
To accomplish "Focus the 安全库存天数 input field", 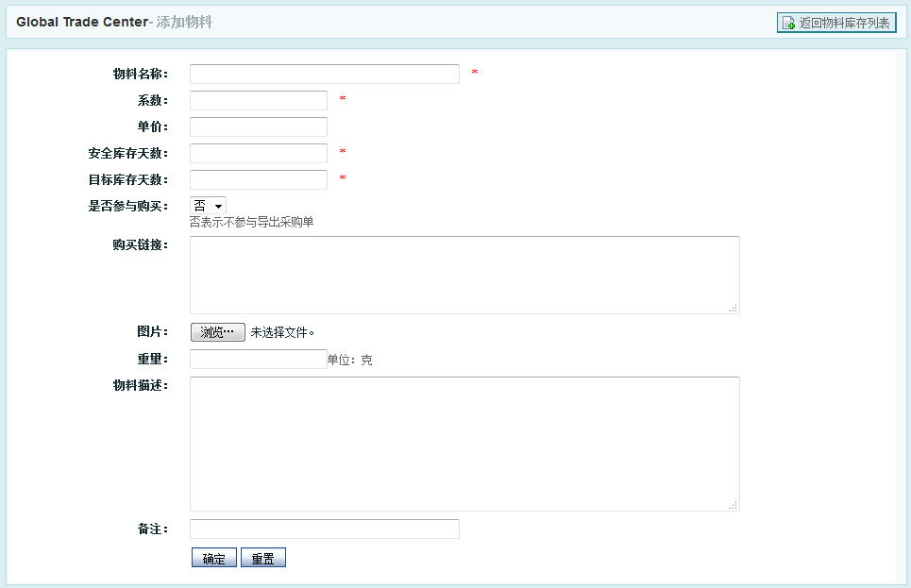I will click(x=259, y=154).
